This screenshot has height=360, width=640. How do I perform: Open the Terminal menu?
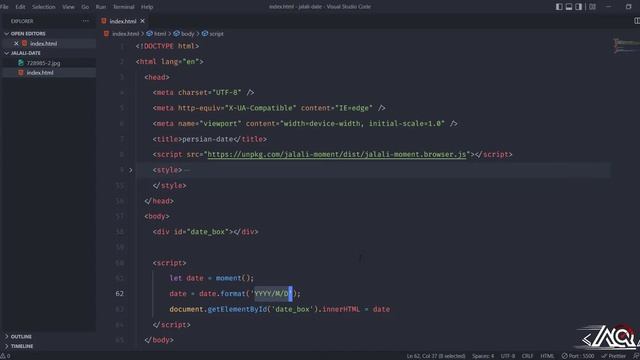tap(123, 7)
